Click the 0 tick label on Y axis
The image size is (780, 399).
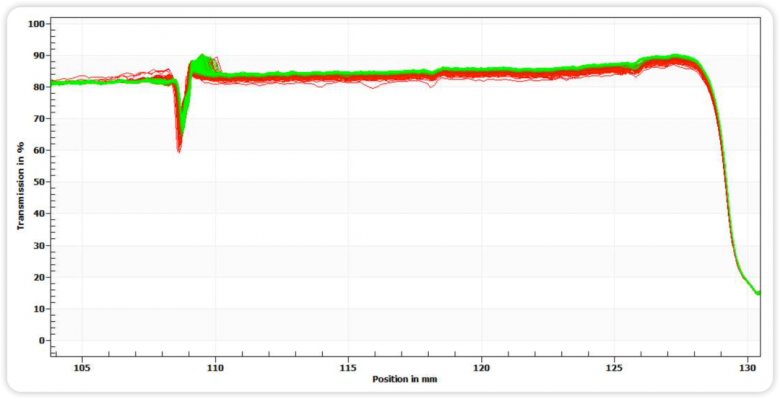[44, 341]
